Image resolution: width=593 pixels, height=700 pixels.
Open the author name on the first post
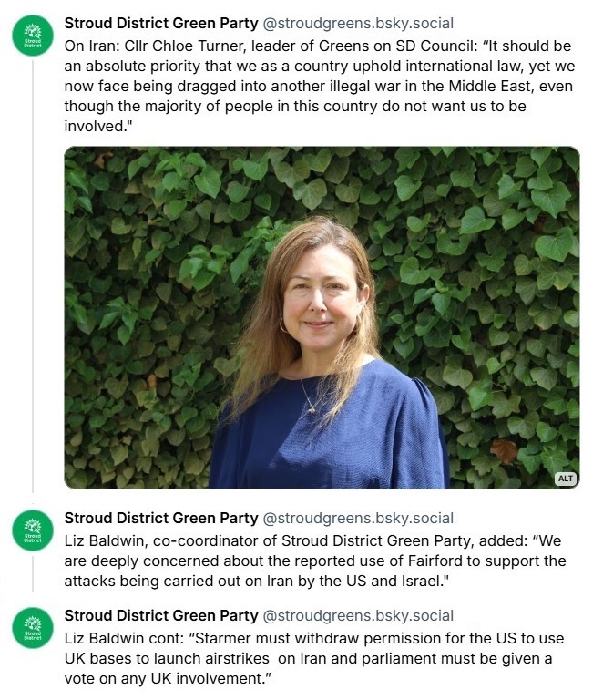coord(161,23)
